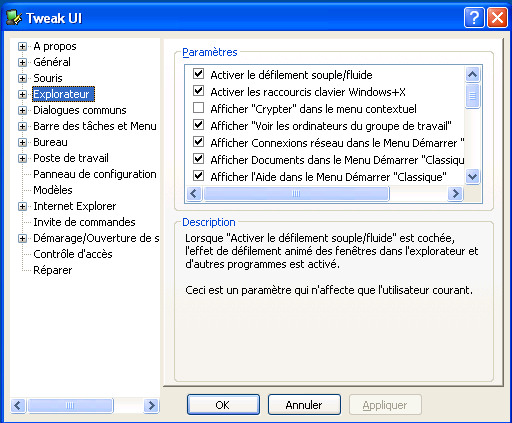The width and height of the screenshot is (512, 423).
Task: Select Panneau de configuration in tree
Action: coord(95,174)
